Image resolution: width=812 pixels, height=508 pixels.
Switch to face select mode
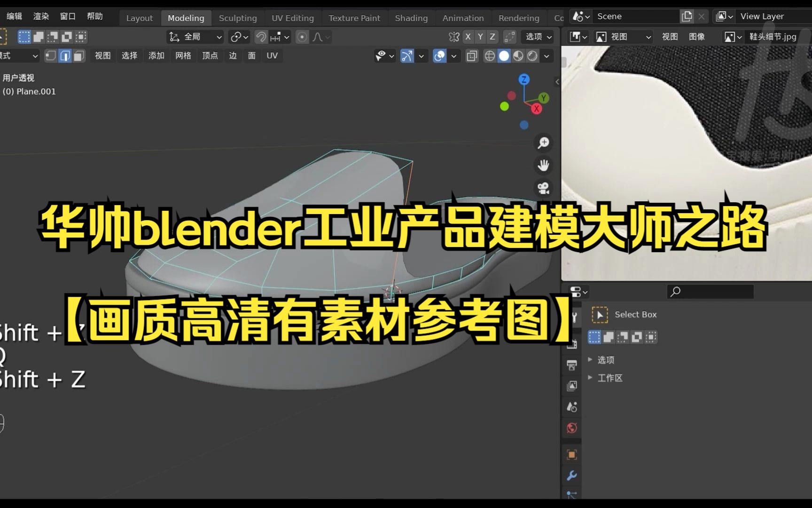(x=79, y=56)
